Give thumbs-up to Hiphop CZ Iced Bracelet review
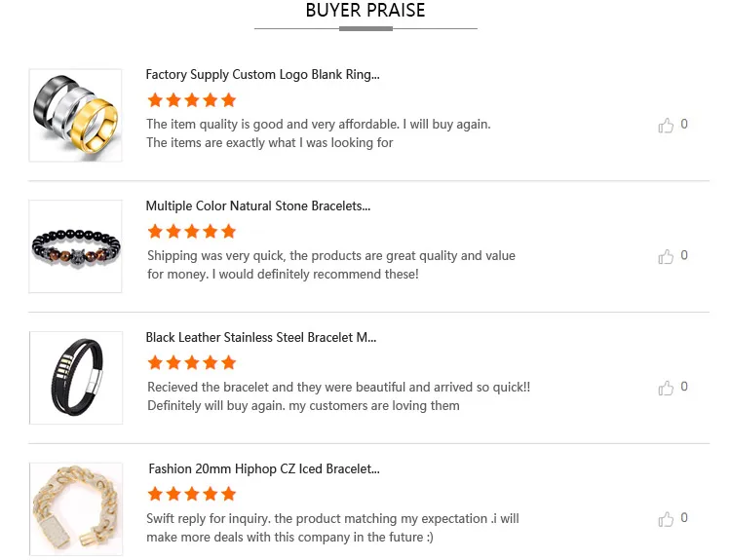Screen dimensions: 731x560 tap(667, 519)
